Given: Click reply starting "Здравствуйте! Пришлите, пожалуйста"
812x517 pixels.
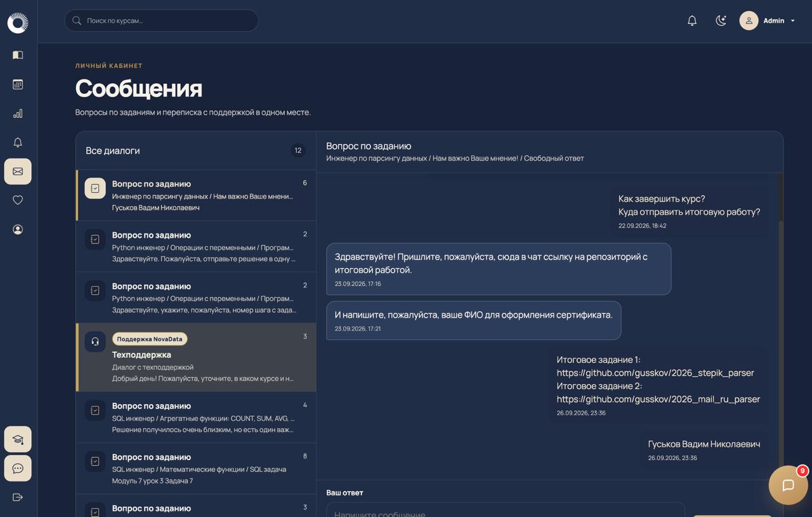Looking at the screenshot, I should pyautogui.click(x=499, y=269).
